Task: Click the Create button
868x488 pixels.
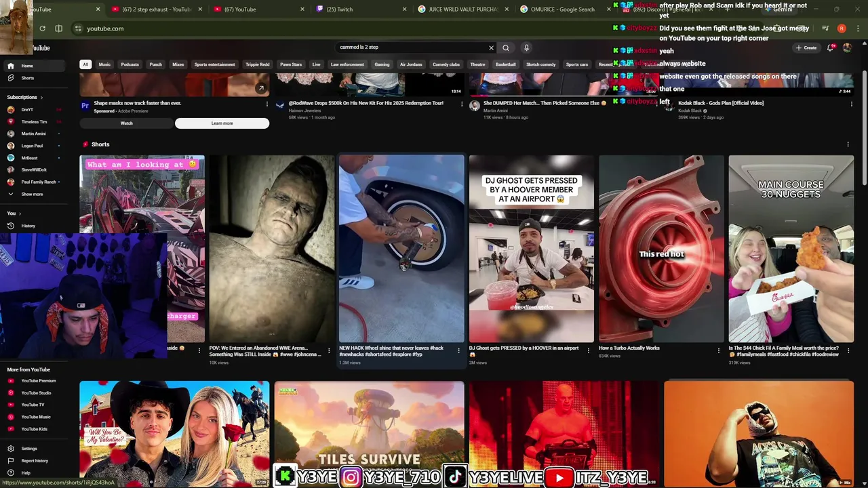Action: click(x=806, y=47)
